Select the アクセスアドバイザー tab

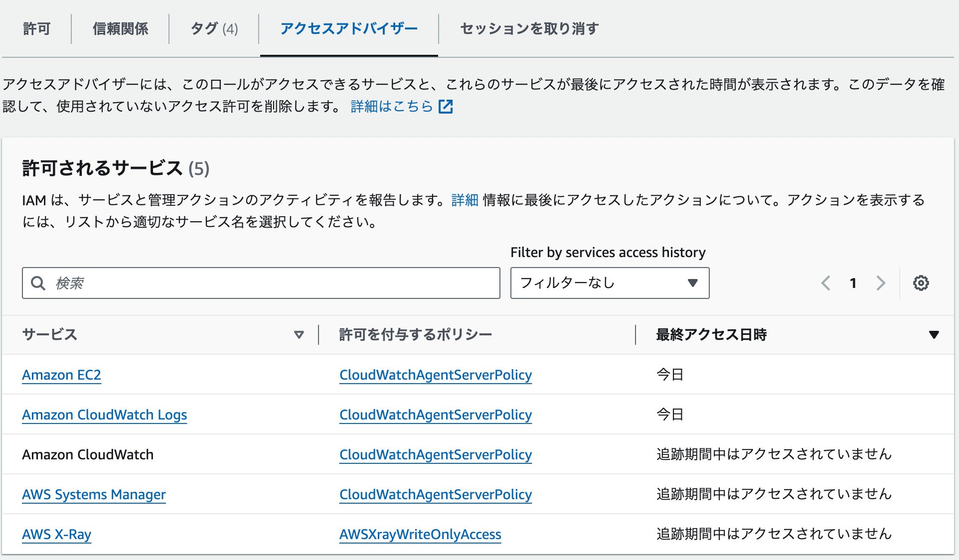[x=349, y=29]
